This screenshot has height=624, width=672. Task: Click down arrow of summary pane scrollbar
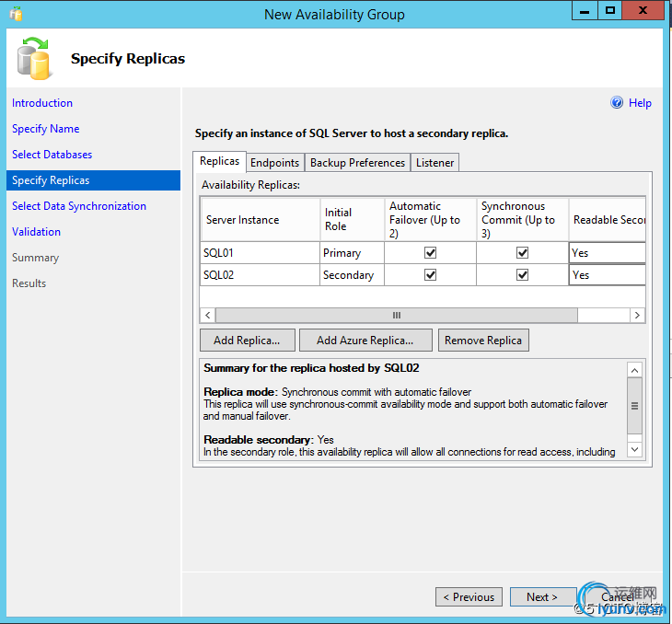pyautogui.click(x=634, y=449)
